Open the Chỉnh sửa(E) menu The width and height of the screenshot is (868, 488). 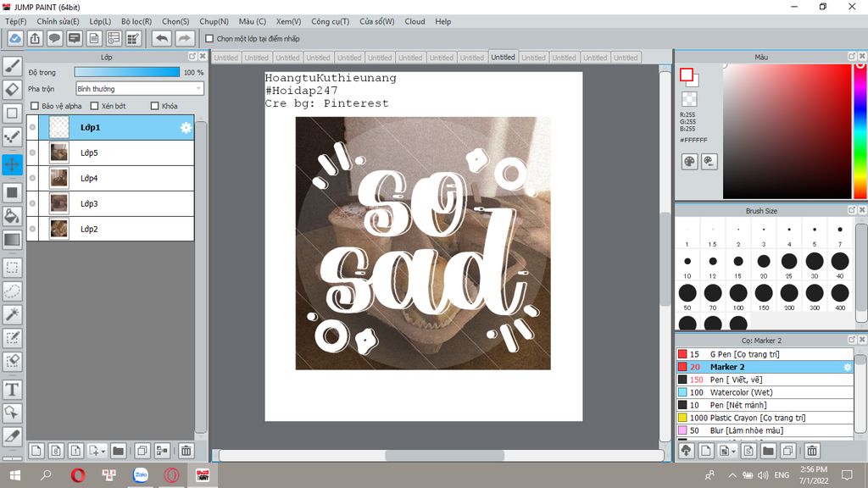click(58, 21)
